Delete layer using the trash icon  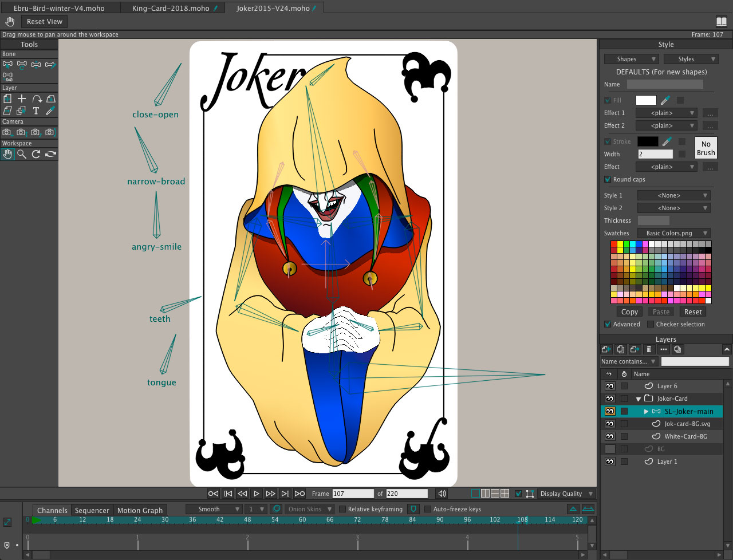[649, 349]
